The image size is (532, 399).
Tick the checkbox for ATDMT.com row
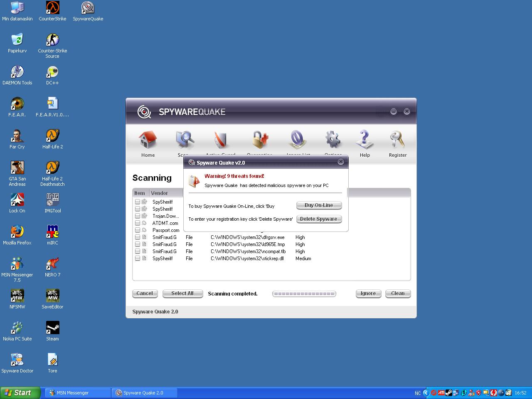coord(138,223)
